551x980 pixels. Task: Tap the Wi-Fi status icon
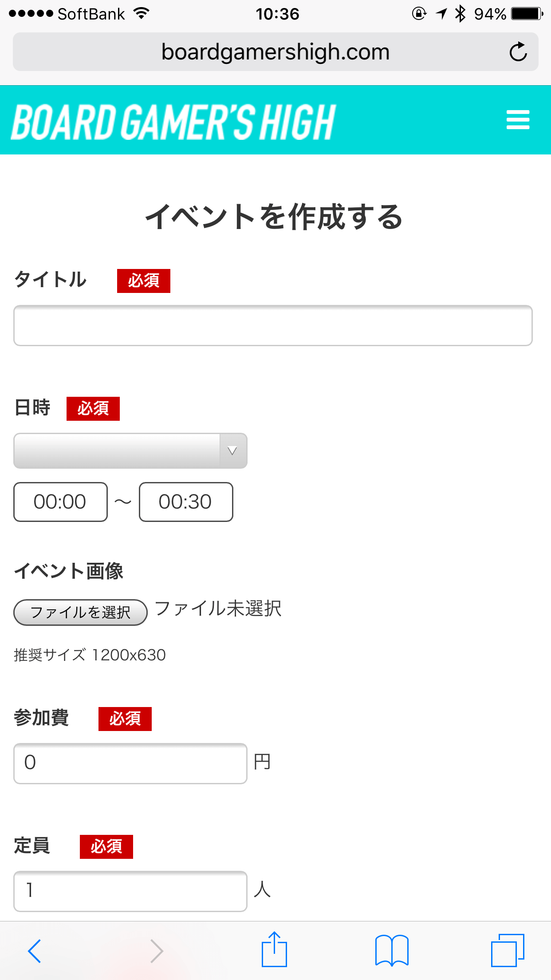(141, 13)
